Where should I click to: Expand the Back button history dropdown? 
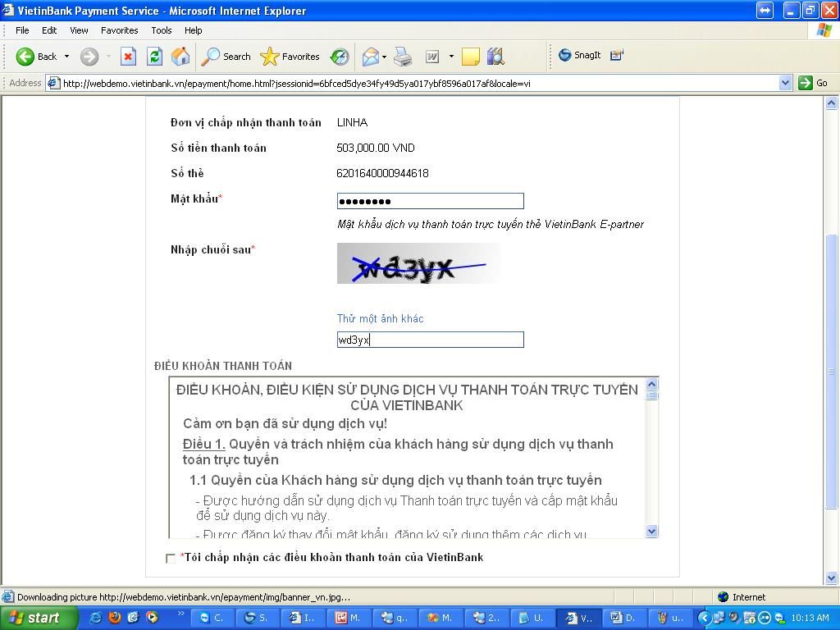[x=66, y=57]
